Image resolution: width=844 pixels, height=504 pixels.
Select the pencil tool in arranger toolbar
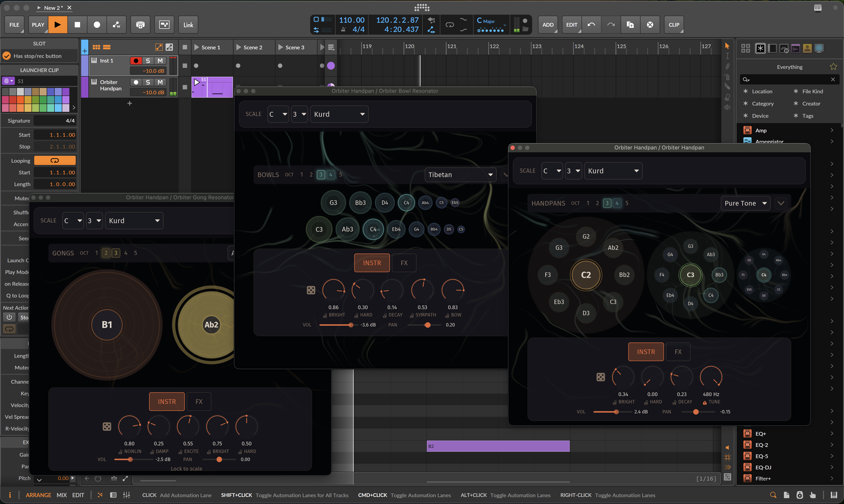click(x=727, y=66)
